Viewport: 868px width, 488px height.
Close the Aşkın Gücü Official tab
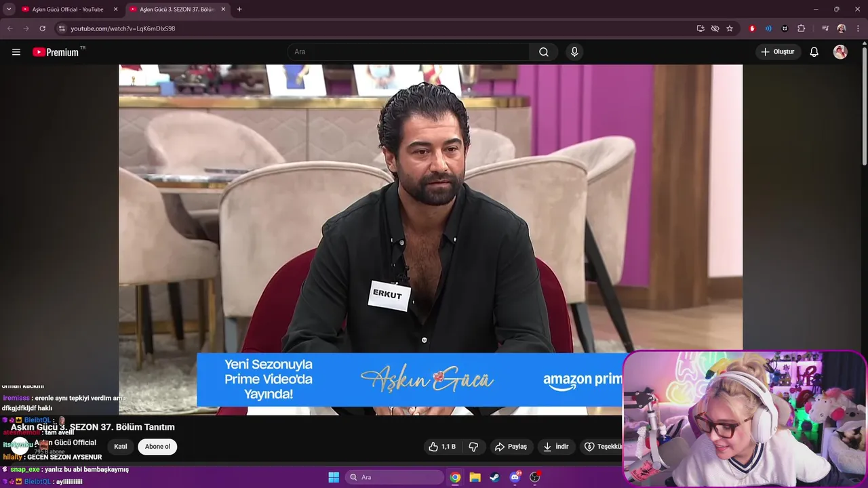pyautogui.click(x=115, y=9)
